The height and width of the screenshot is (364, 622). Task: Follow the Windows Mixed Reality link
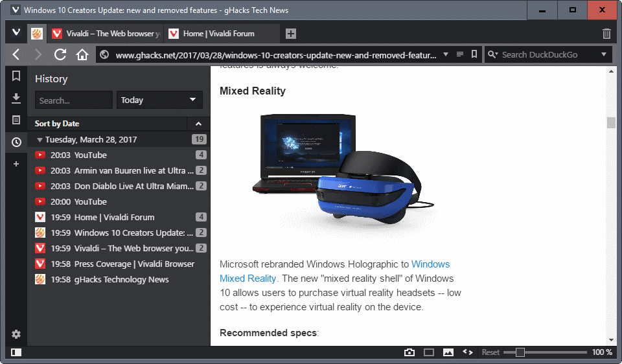(x=430, y=264)
